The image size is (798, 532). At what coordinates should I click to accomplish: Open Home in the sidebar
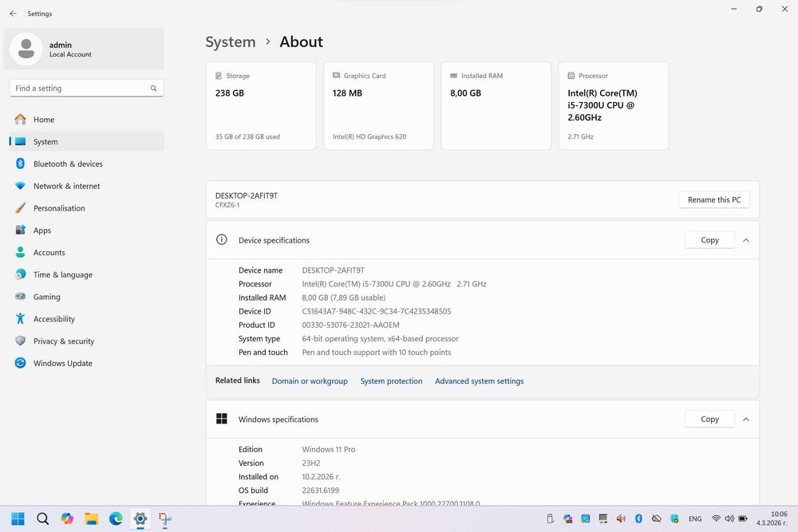coord(86,120)
